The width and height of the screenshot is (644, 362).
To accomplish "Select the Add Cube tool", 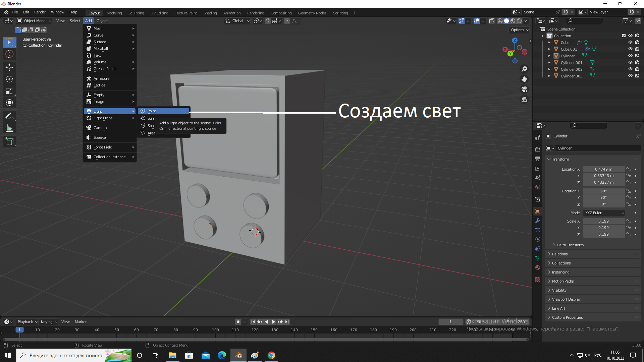I will pos(9,141).
